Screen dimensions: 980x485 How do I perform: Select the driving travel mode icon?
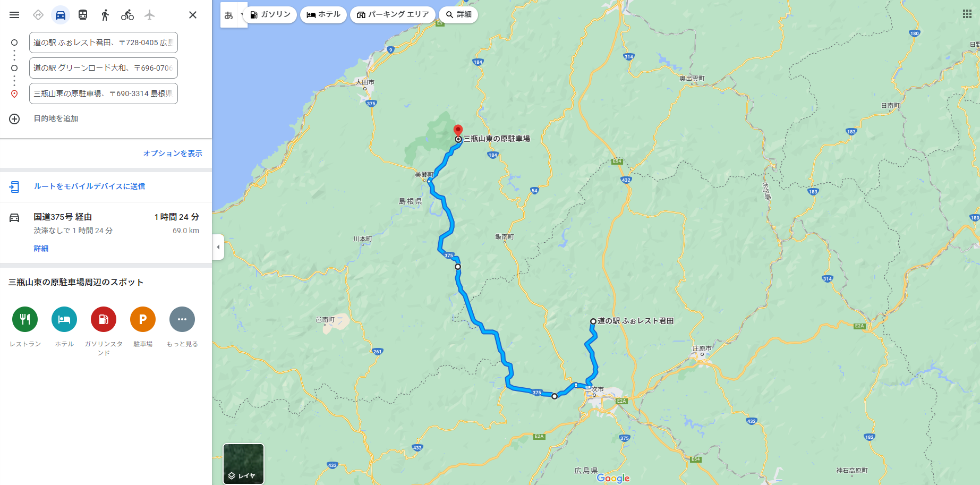pyautogui.click(x=61, y=15)
